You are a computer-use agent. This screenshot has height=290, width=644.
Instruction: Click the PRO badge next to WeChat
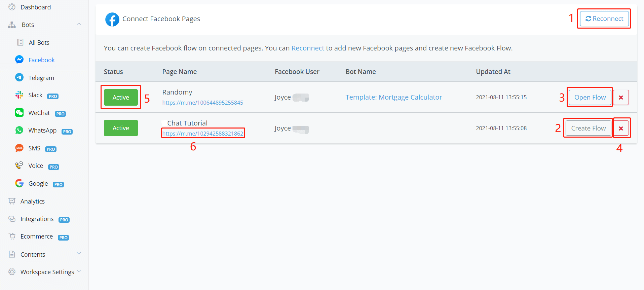[x=61, y=114]
